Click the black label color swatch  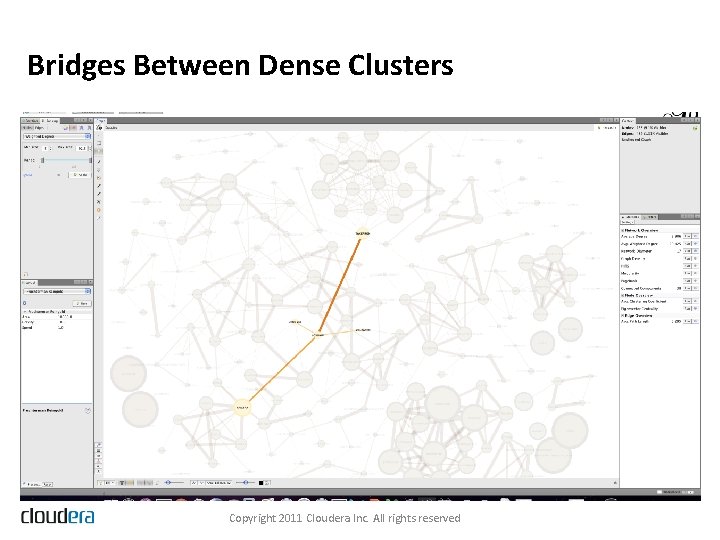(x=261, y=483)
